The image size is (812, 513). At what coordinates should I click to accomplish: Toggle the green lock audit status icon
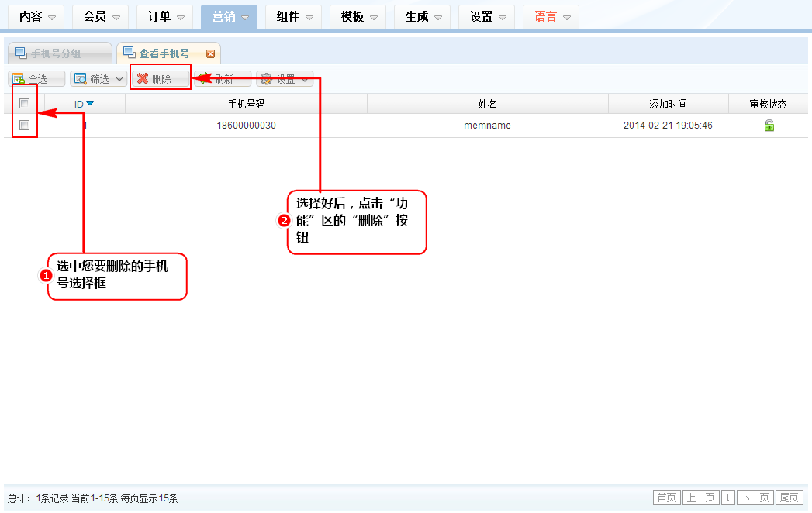coord(769,126)
